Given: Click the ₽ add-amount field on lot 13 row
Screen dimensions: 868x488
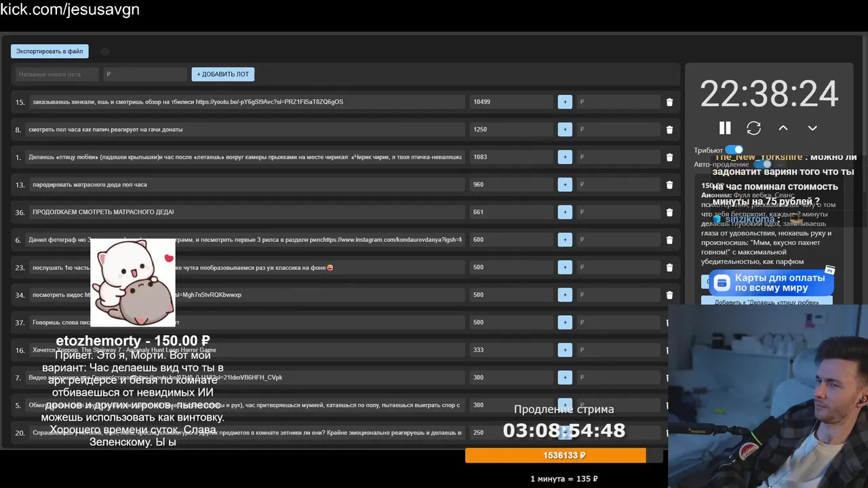Looking at the screenshot, I should click(x=618, y=184).
